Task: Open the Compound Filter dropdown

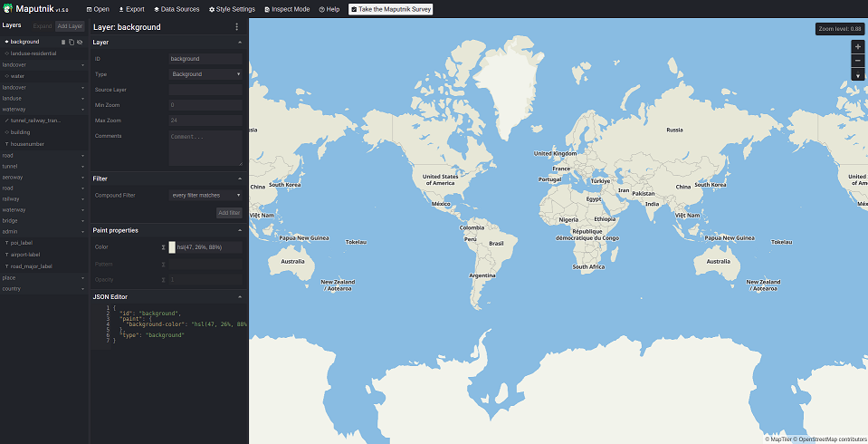Action: click(x=205, y=195)
